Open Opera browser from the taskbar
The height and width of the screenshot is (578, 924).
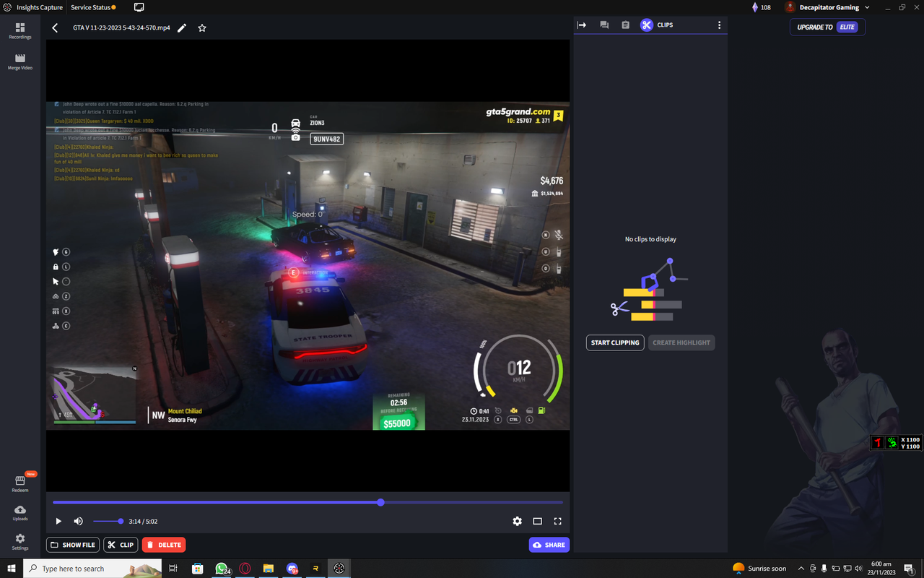[x=245, y=569]
